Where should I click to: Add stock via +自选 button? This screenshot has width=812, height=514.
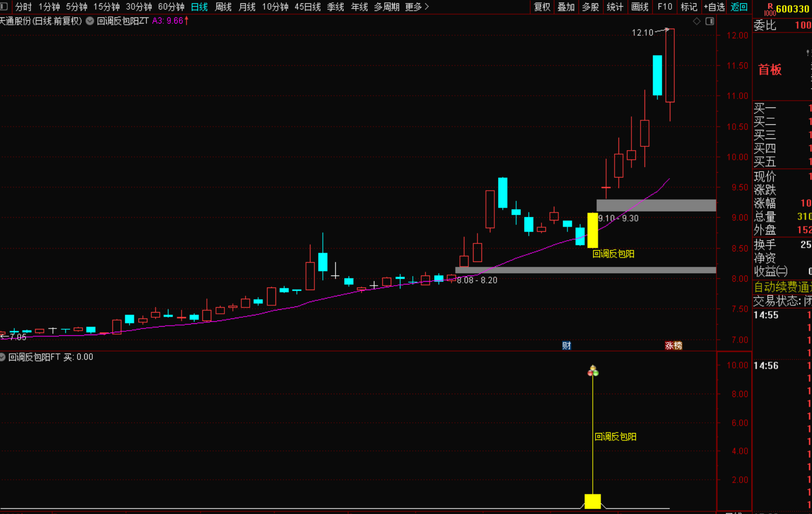tap(714, 7)
